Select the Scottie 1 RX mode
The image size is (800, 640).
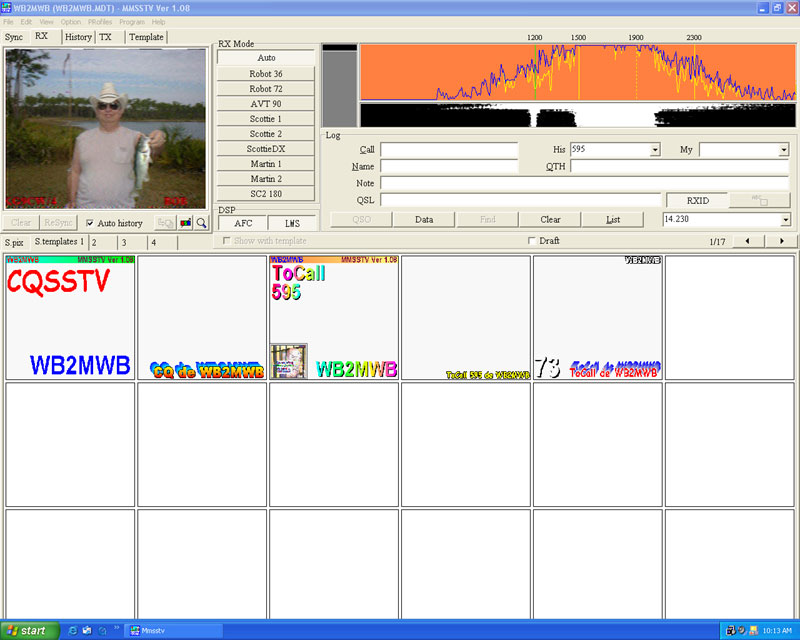point(266,118)
